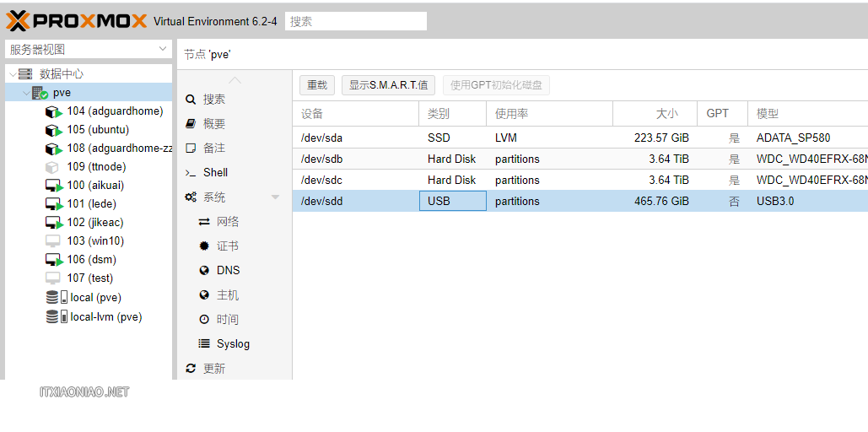Click VM monitor icon for 101 (lede)

54,204
